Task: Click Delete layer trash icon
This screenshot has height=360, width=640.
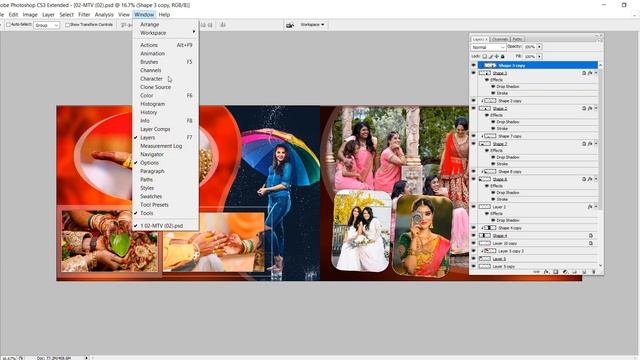Action: (593, 271)
